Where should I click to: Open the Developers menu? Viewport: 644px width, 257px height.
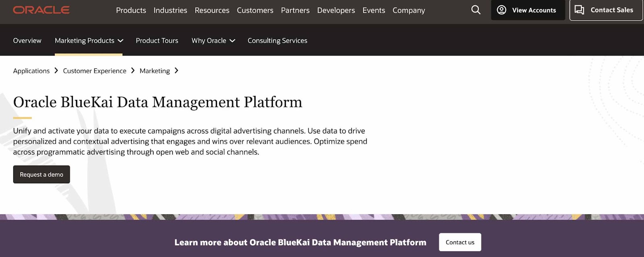(x=336, y=10)
